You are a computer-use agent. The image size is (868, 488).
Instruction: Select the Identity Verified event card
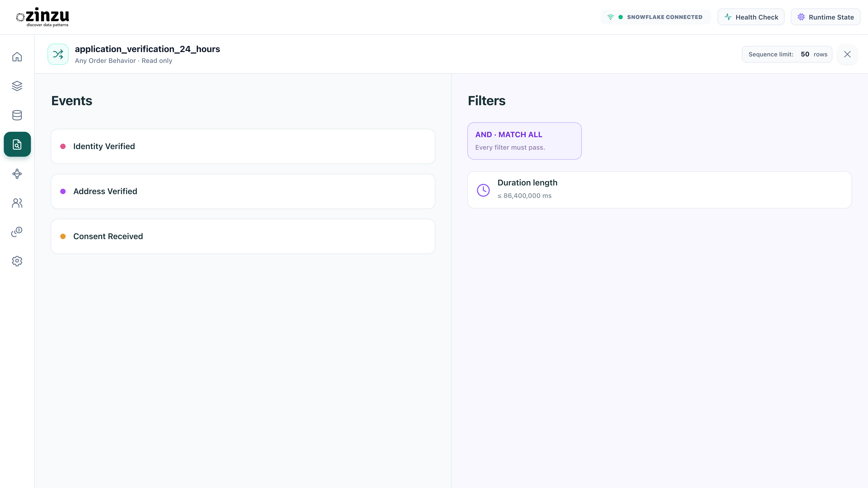[243, 146]
